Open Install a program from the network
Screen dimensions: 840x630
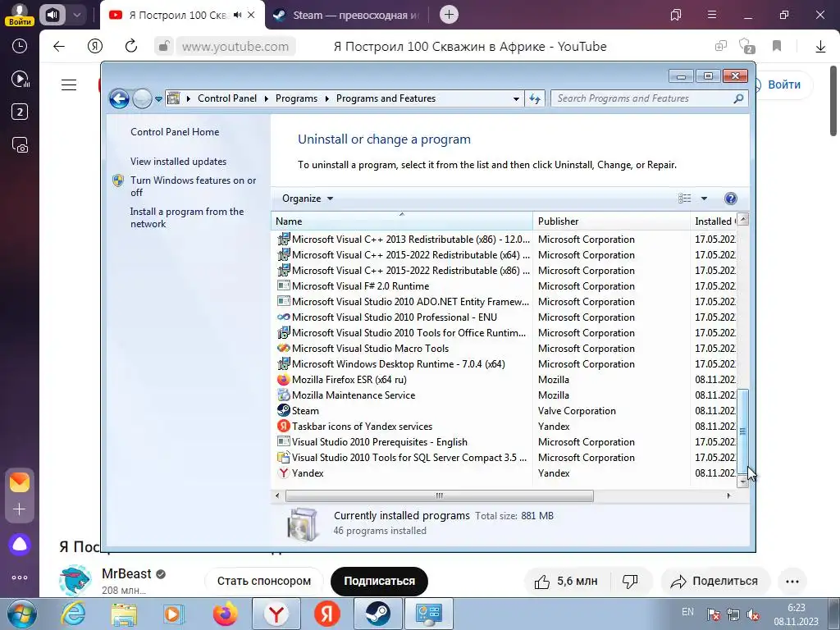pos(187,217)
